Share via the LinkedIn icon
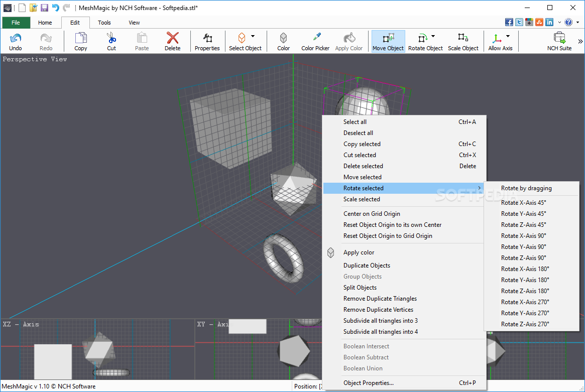 549,22
